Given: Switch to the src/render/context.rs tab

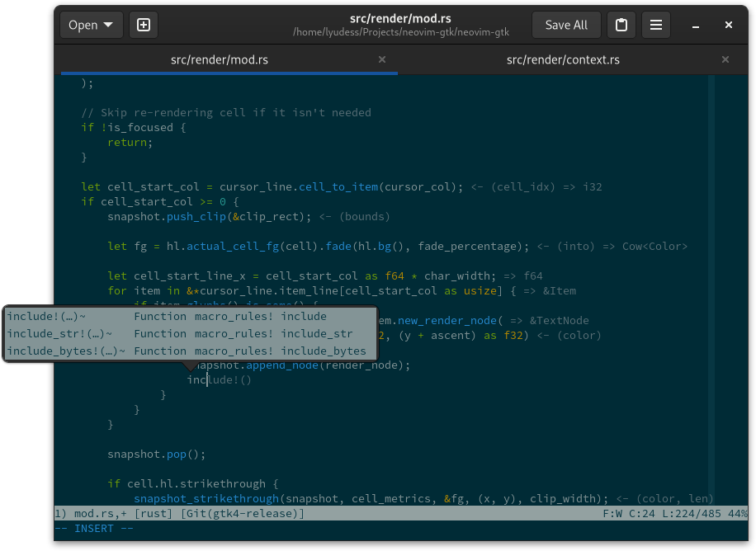Looking at the screenshot, I should pyautogui.click(x=563, y=59).
